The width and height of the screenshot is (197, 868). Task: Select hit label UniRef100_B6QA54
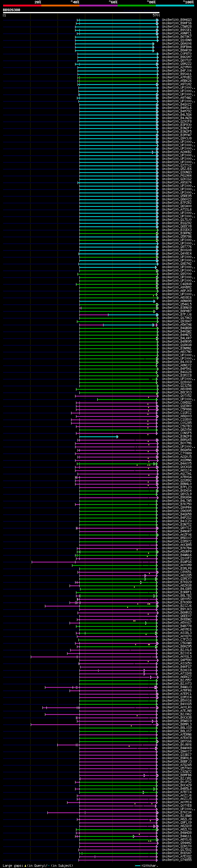click(x=177, y=450)
